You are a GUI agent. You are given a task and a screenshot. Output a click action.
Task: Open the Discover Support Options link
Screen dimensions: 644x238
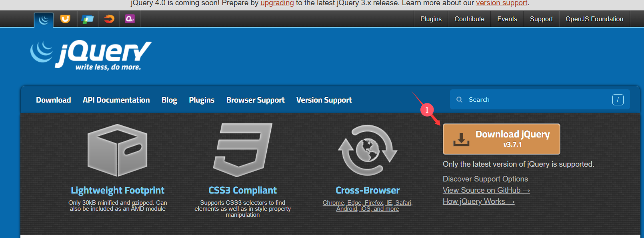485,179
